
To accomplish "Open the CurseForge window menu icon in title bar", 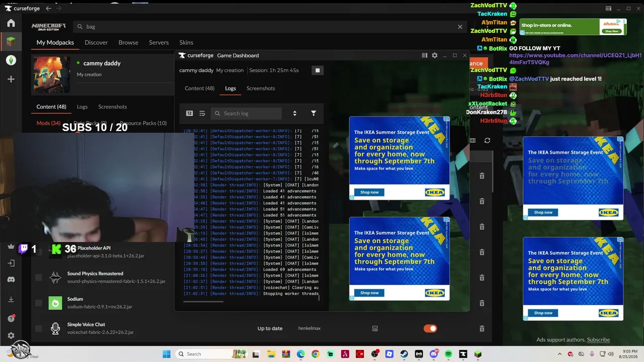I will pyautogui.click(x=608, y=9).
